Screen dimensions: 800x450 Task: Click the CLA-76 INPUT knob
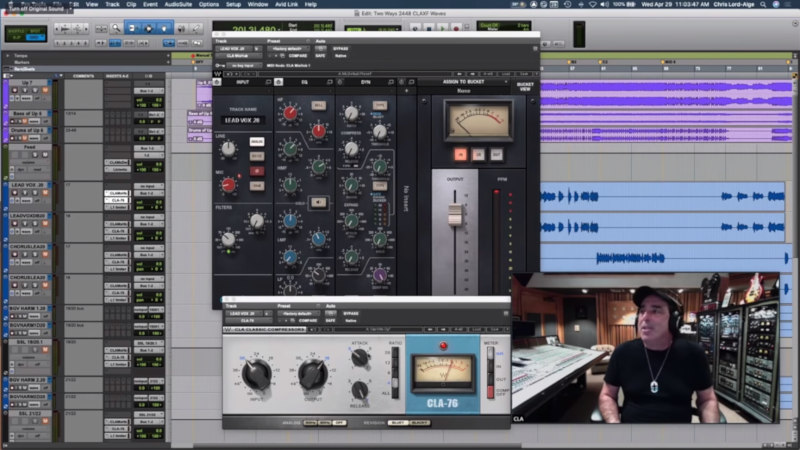(x=256, y=374)
